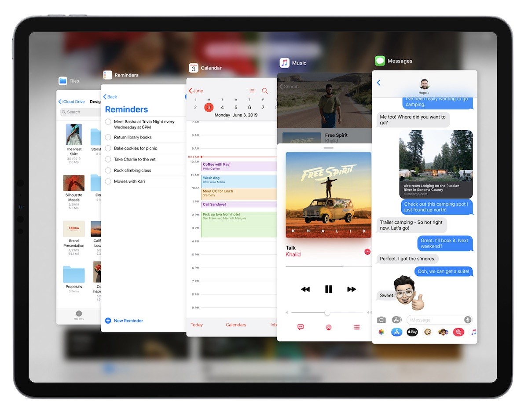
Task: Go back to iCloud Drive in Files
Action: pos(72,102)
